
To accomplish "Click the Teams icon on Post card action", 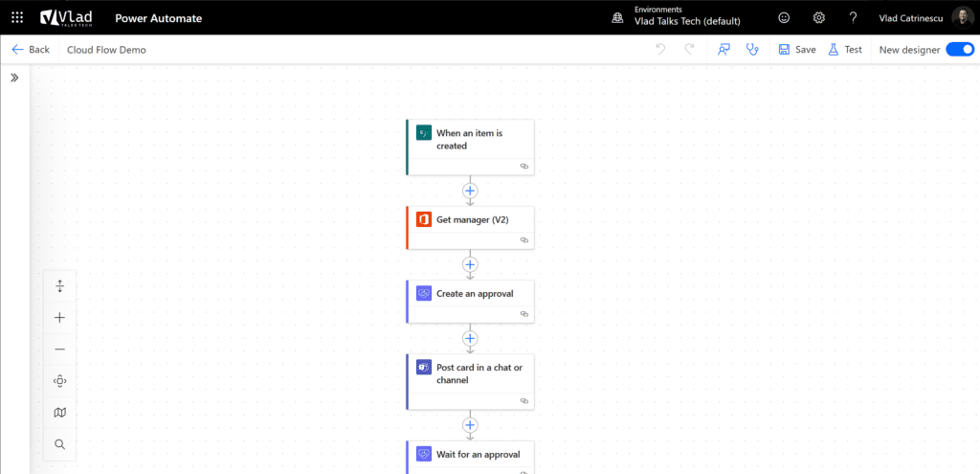I will click(424, 367).
